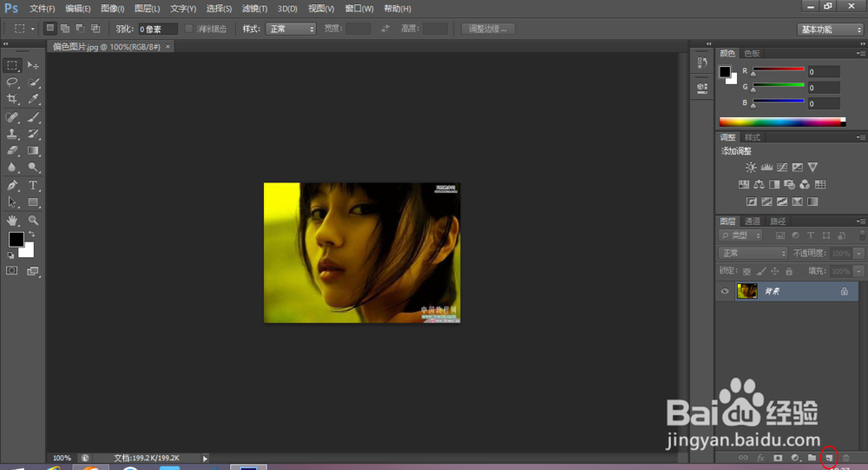This screenshot has width=868, height=470.
Task: Switch to the 通道 channels tab
Action: 753,222
